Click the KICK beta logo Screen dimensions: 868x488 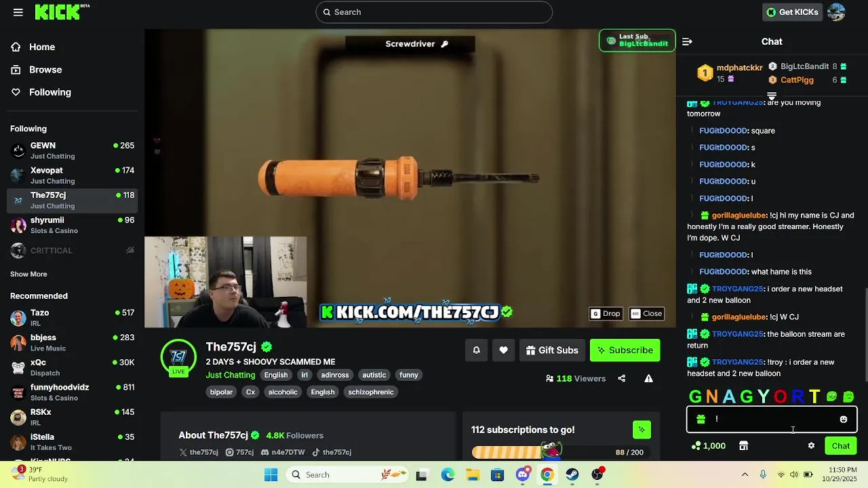click(x=62, y=12)
